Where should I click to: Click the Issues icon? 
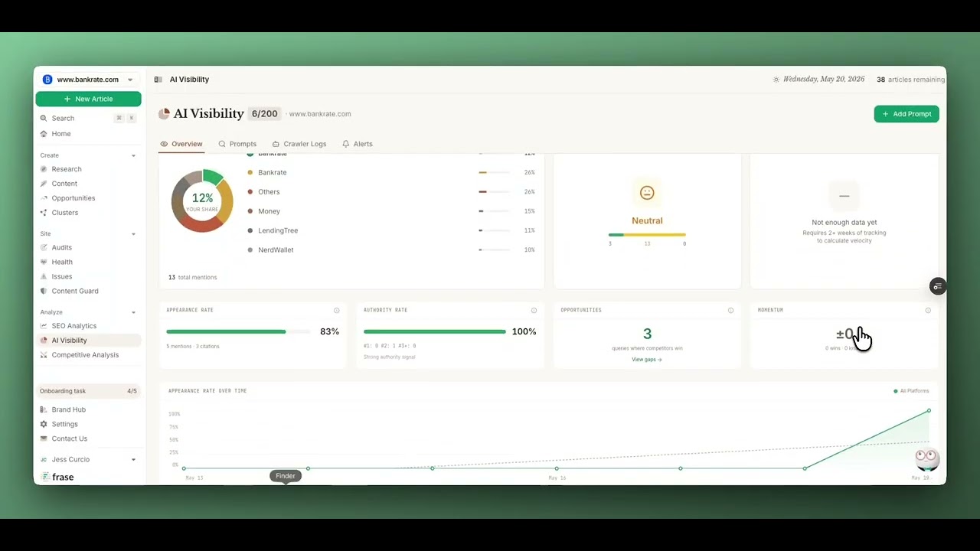(x=44, y=277)
